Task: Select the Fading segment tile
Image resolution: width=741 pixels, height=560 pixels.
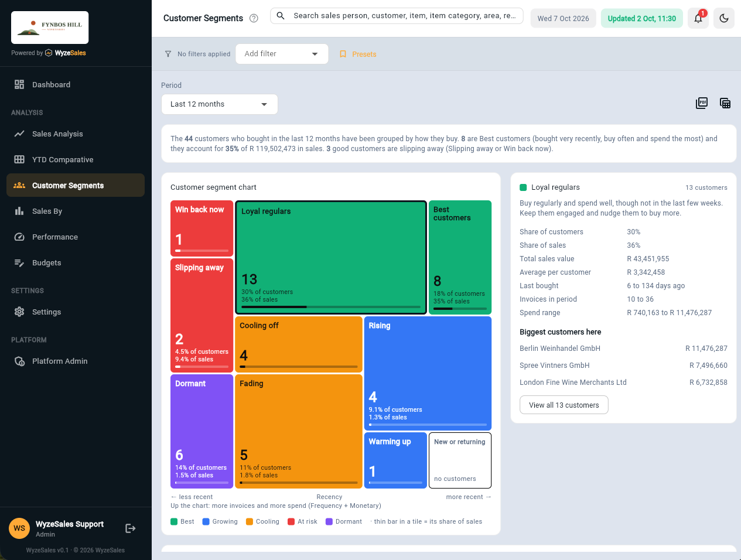Action: (x=299, y=431)
